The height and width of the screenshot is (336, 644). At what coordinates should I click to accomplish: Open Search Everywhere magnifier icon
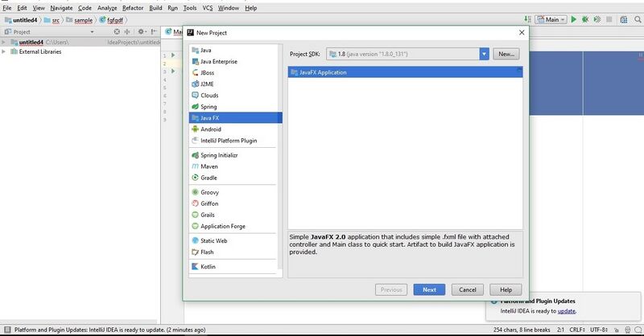coord(638,19)
